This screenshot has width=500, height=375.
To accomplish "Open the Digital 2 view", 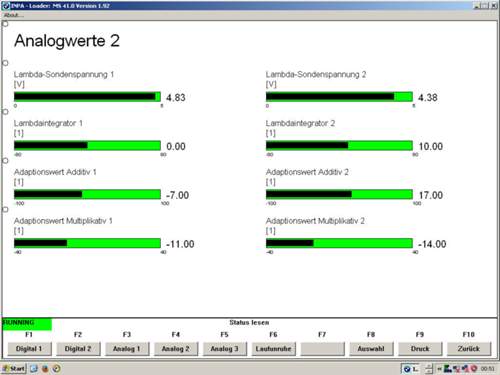I will pyautogui.click(x=78, y=349).
